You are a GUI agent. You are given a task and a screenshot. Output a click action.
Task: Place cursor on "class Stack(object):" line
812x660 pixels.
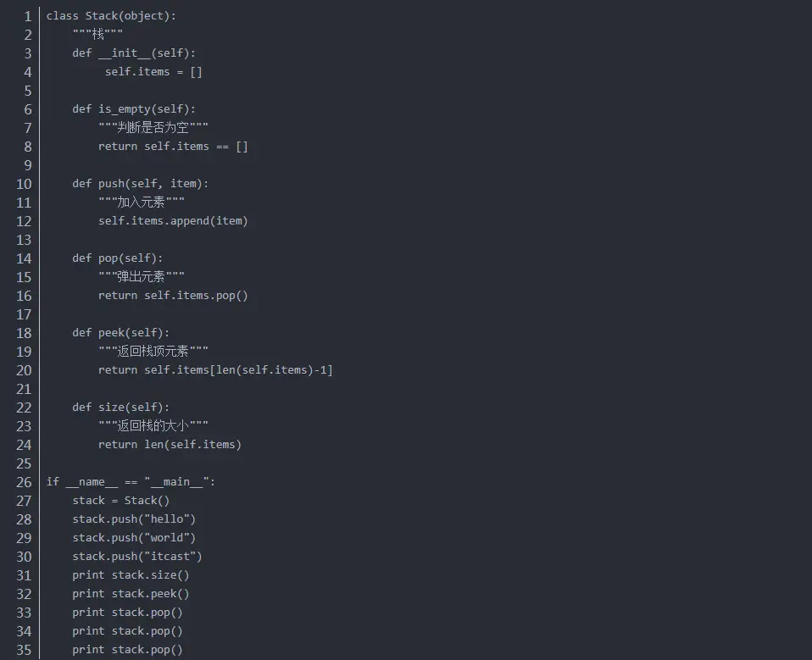point(111,16)
